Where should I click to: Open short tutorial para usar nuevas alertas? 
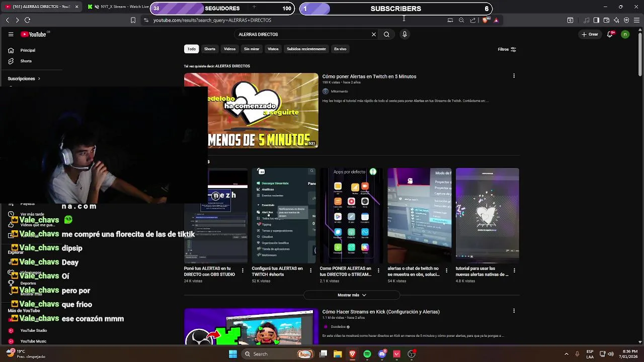487,215
